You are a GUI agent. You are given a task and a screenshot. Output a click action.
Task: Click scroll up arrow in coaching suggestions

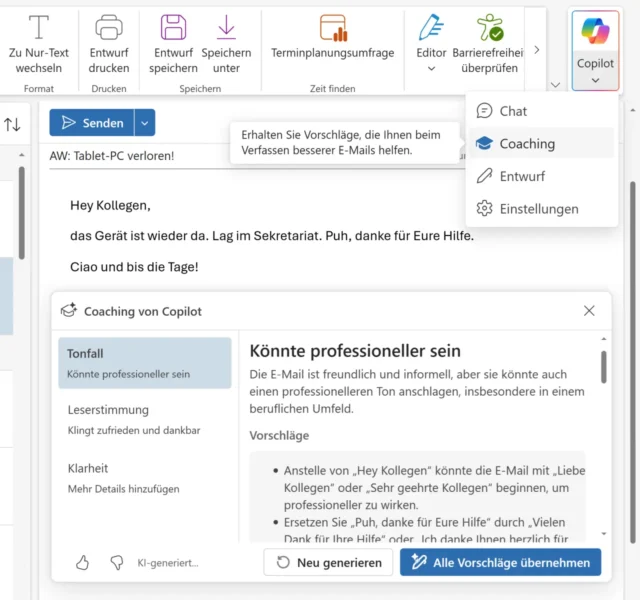[x=604, y=339]
